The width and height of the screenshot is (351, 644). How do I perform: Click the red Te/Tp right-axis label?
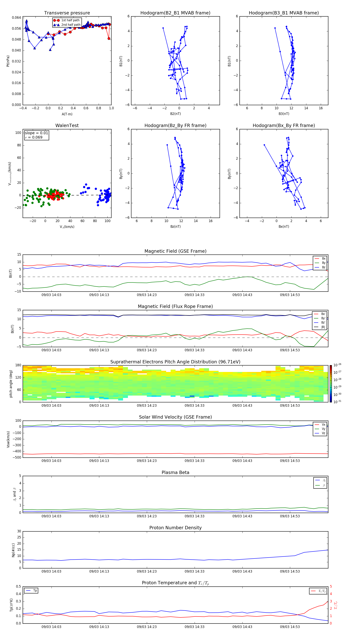pyautogui.click(x=336, y=605)
